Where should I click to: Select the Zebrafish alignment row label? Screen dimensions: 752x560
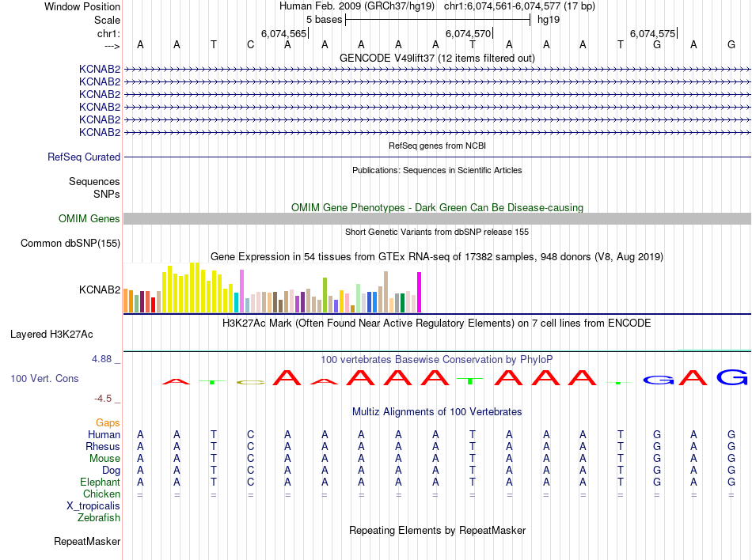99,518
